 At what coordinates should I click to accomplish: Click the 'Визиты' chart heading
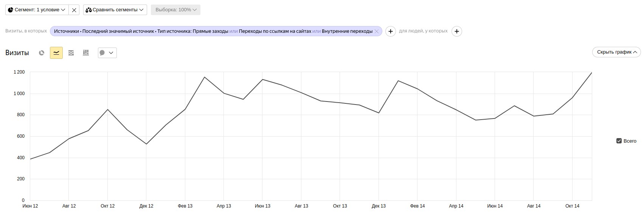(x=17, y=53)
